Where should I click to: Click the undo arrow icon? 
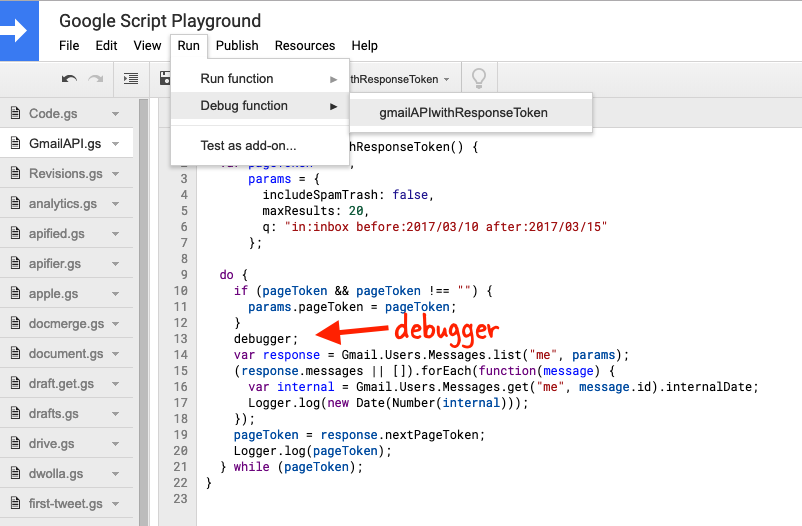pyautogui.click(x=68, y=79)
